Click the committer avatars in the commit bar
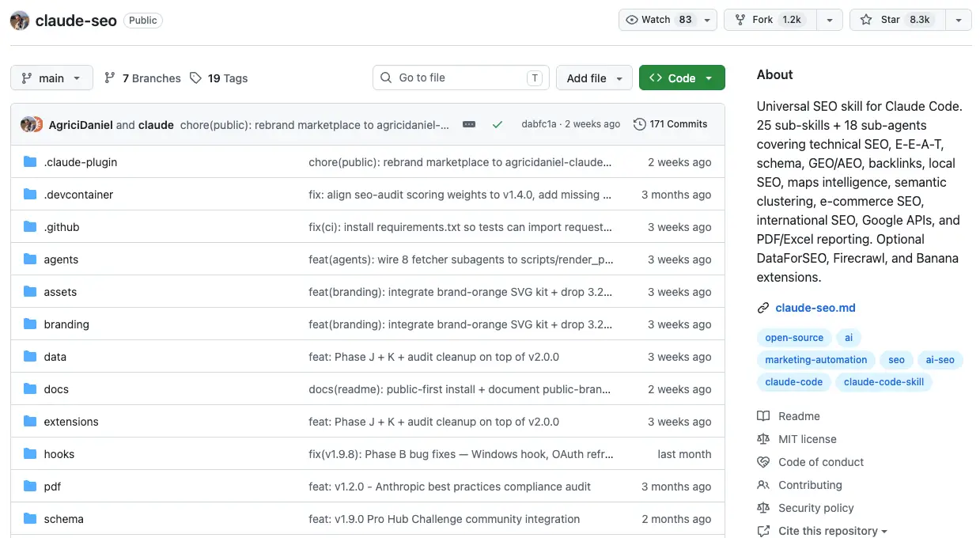This screenshot has width=980, height=538. 32,124
